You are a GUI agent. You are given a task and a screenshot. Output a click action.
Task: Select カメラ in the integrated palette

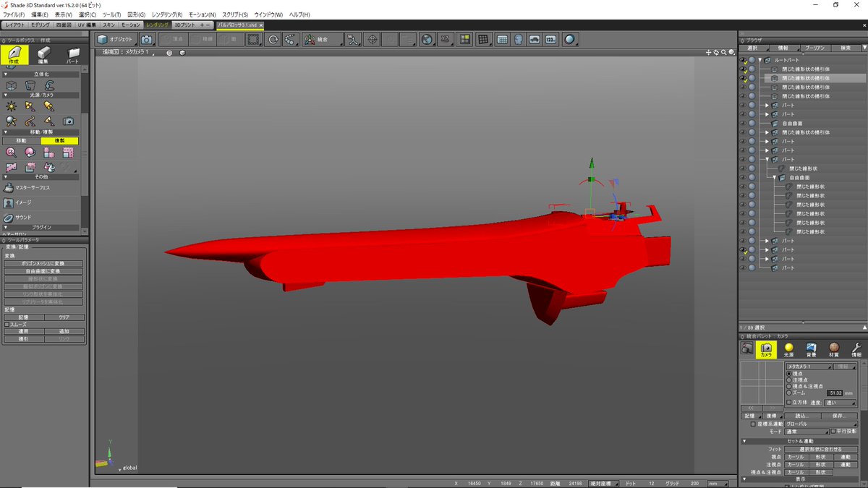click(x=766, y=350)
